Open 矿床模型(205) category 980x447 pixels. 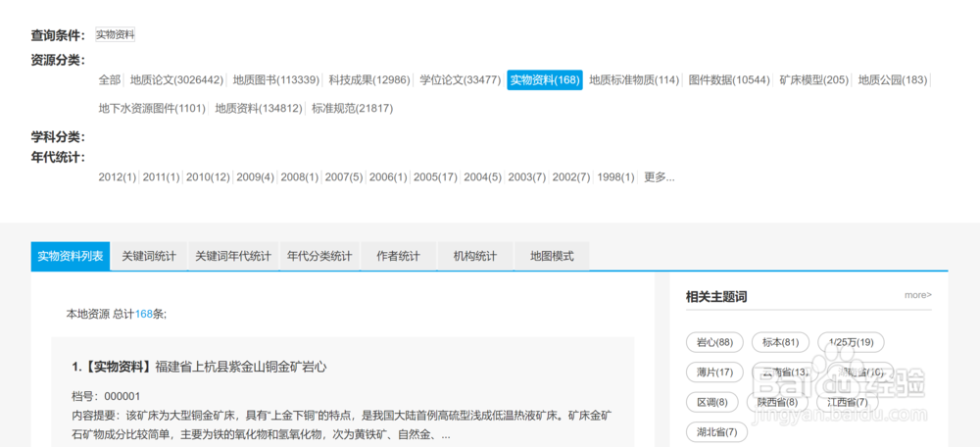813,80
